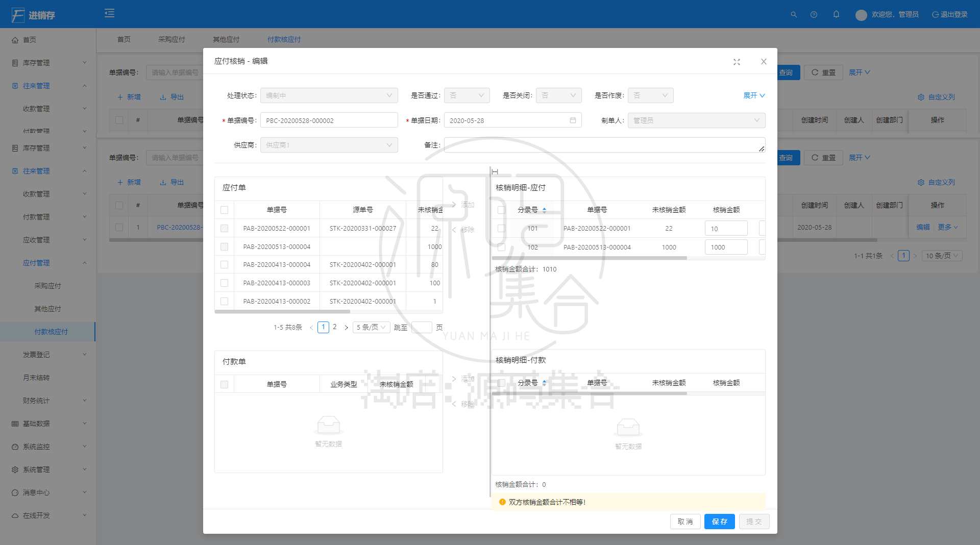
Task: Toggle select-all in 核销明细-应付 header
Action: [501, 210]
